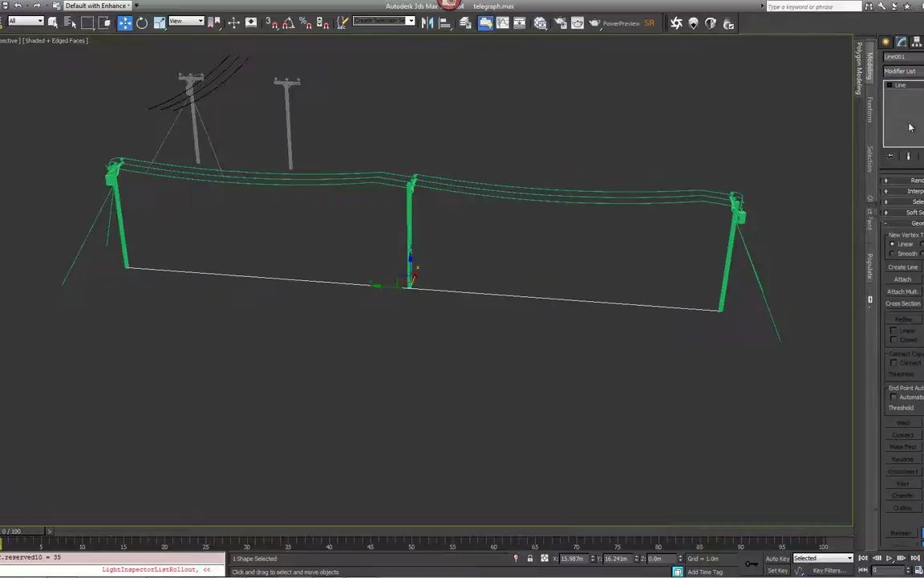This screenshot has width=924, height=578.
Task: Open the Select by Name tool
Action: (x=70, y=22)
